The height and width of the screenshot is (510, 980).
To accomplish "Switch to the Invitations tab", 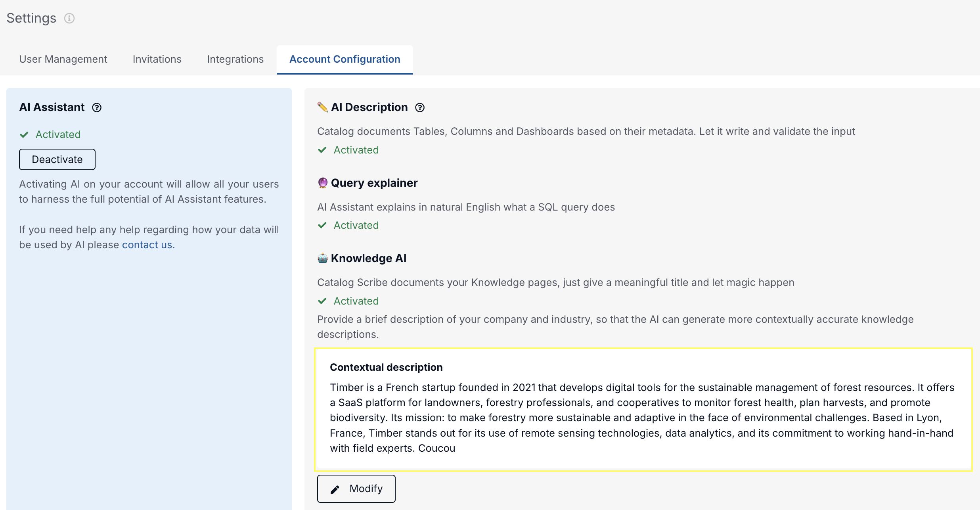I will pyautogui.click(x=157, y=59).
